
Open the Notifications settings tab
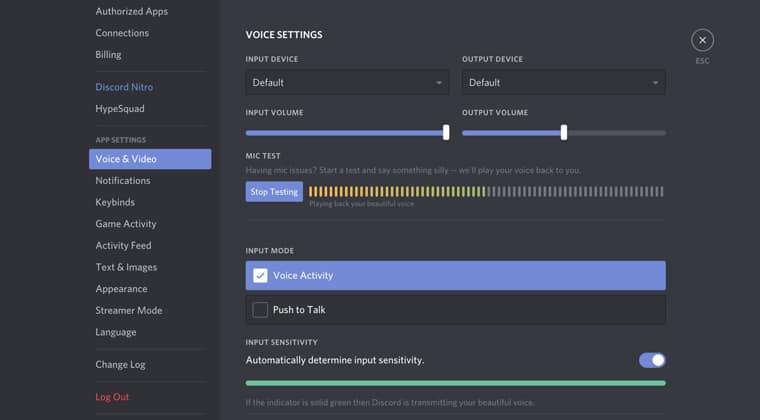[123, 181]
